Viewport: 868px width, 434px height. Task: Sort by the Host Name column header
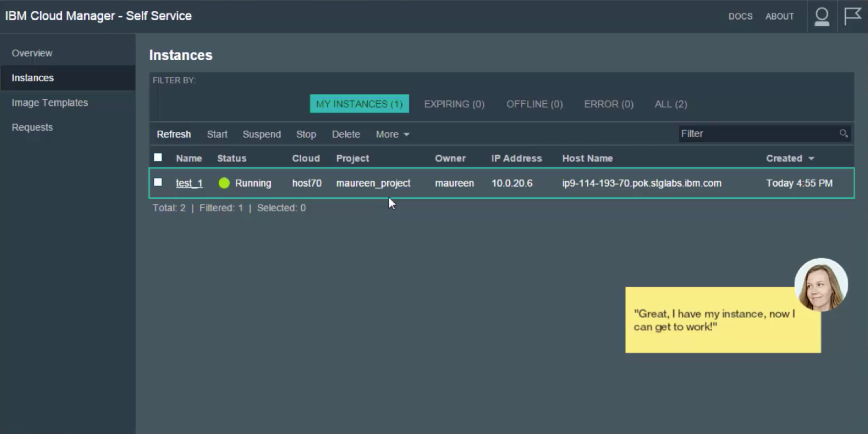tap(587, 159)
